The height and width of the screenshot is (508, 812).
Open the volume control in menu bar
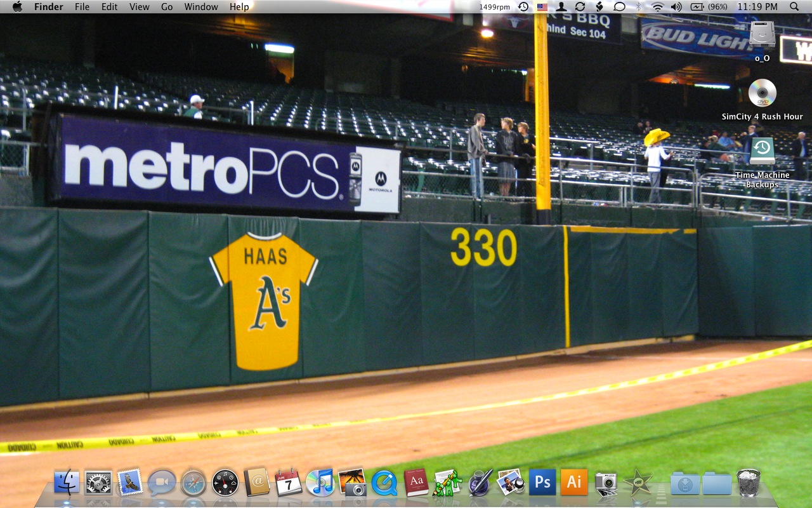[x=676, y=7]
